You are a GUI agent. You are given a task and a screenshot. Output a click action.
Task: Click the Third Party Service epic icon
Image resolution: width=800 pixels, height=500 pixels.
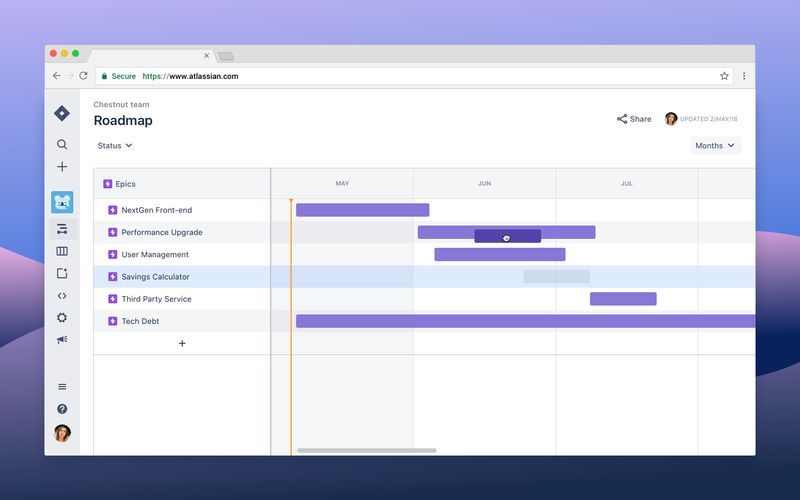[113, 299]
